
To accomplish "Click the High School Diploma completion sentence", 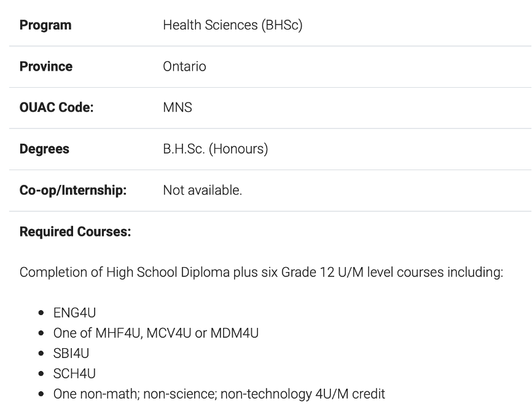I will tap(261, 272).
